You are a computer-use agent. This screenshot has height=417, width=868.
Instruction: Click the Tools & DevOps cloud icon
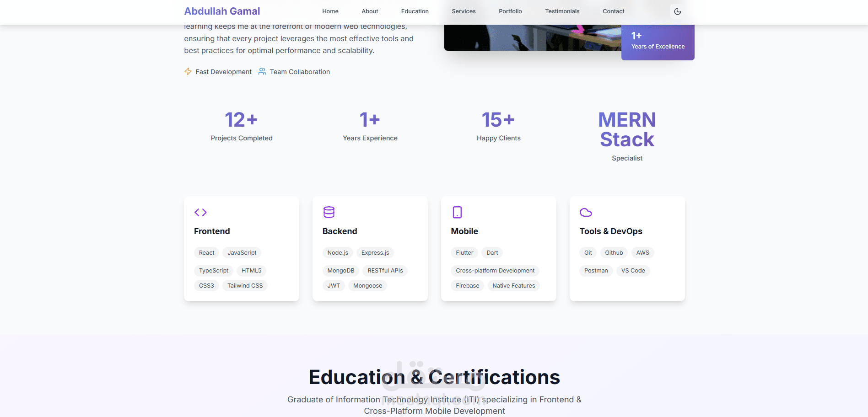pyautogui.click(x=586, y=212)
